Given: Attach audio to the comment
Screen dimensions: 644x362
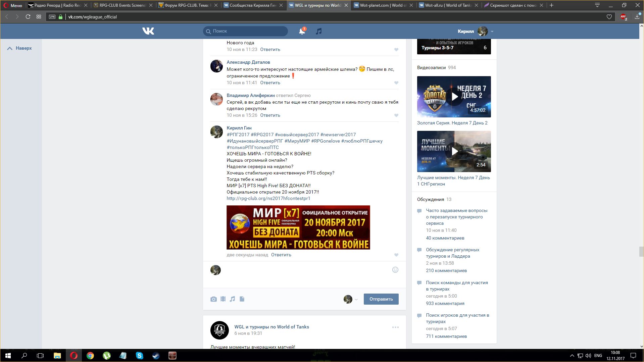Looking at the screenshot, I should pos(232,299).
